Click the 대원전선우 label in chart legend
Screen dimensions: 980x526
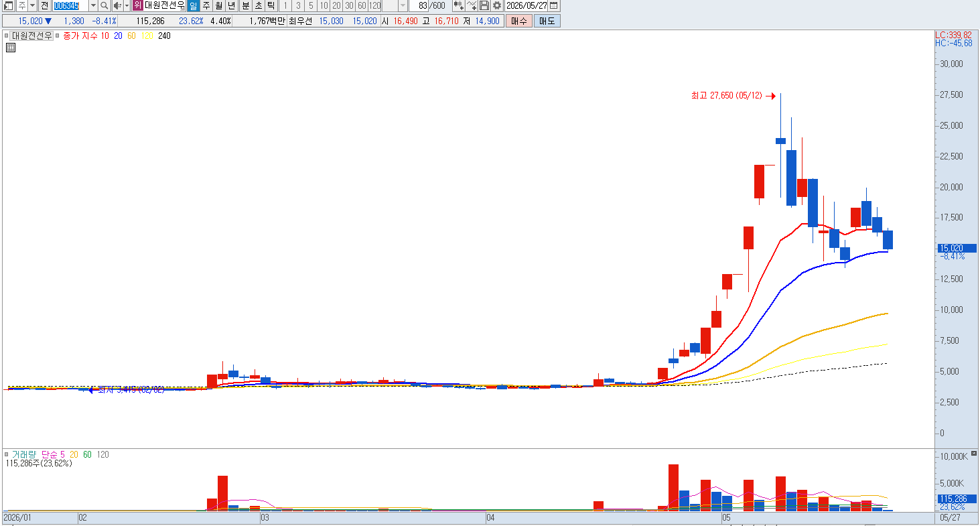[32, 36]
